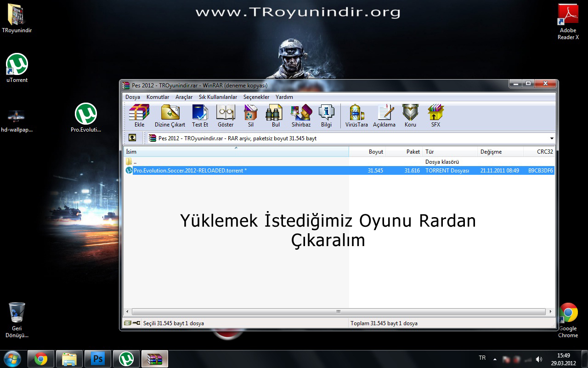Sort files by the Tür column
Image resolution: width=588 pixels, height=368 pixels.
click(x=450, y=152)
